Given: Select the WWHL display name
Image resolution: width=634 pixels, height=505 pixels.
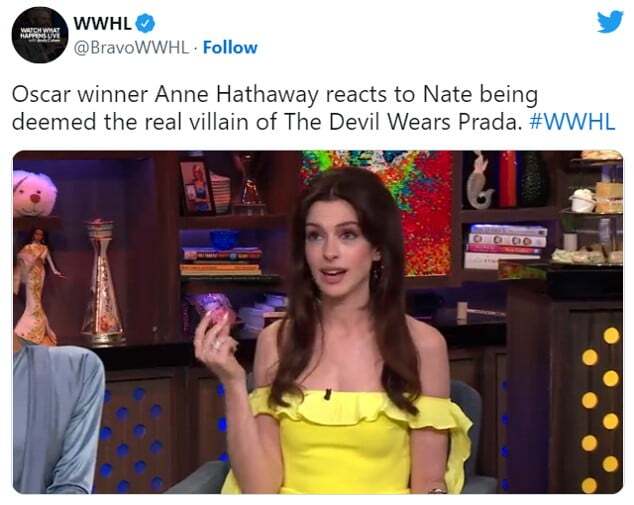Looking at the screenshot, I should click(x=103, y=24).
